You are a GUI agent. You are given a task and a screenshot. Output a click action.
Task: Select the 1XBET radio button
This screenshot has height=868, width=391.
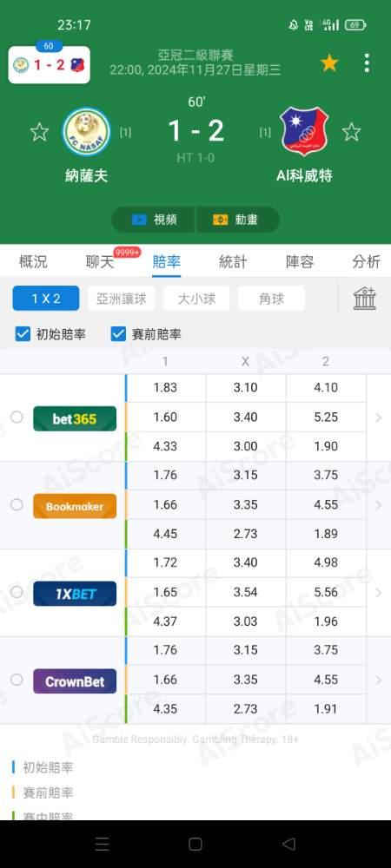[x=17, y=592]
